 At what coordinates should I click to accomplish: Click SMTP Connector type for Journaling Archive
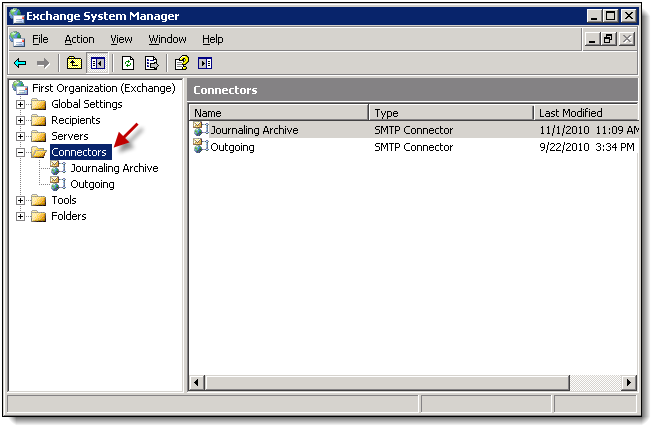[x=414, y=130]
